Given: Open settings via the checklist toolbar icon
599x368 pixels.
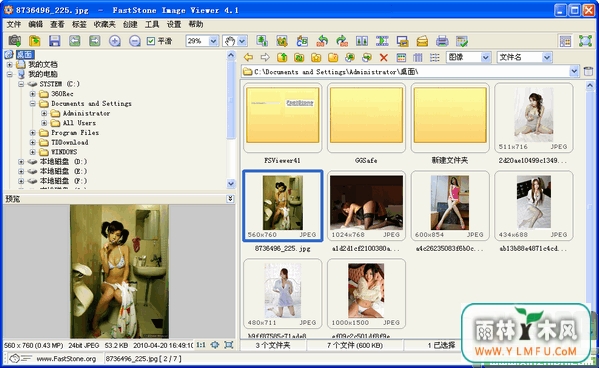Looking at the screenshot, I should click(462, 41).
